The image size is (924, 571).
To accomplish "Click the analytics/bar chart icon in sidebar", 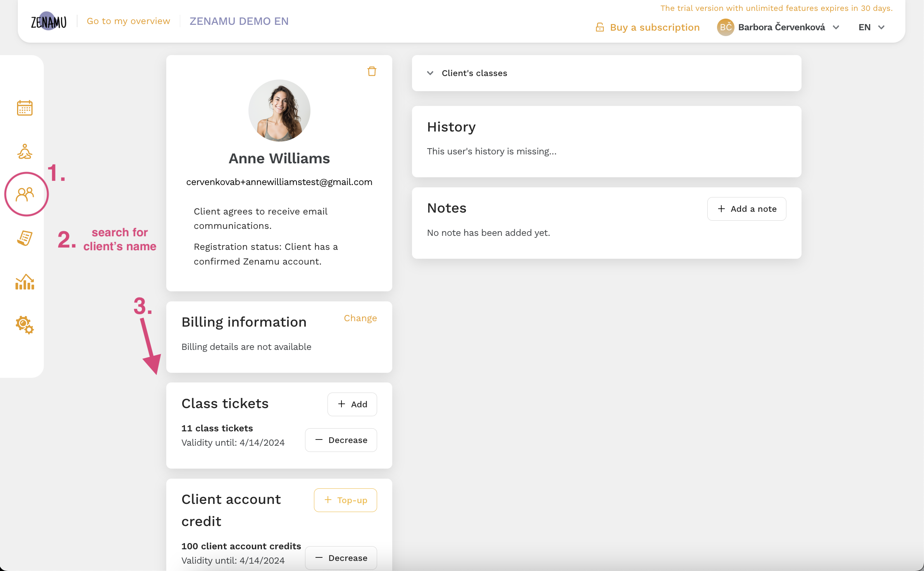I will pyautogui.click(x=24, y=282).
